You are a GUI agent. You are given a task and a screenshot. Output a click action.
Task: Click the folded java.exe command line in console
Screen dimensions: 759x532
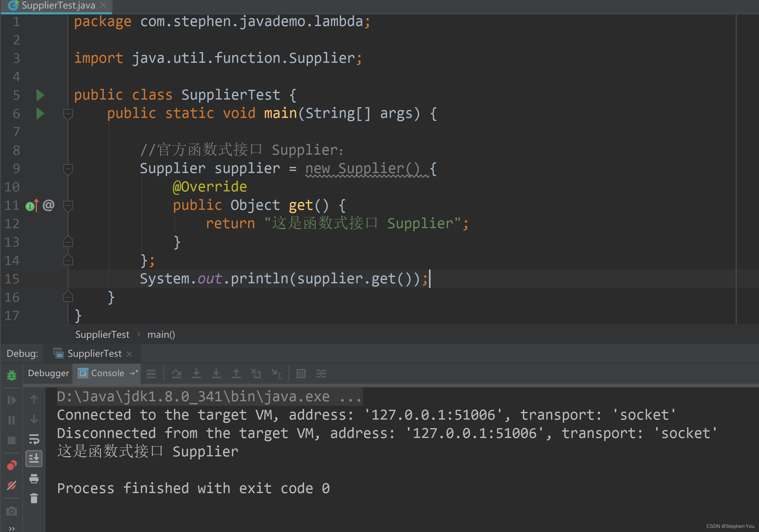tap(209, 396)
